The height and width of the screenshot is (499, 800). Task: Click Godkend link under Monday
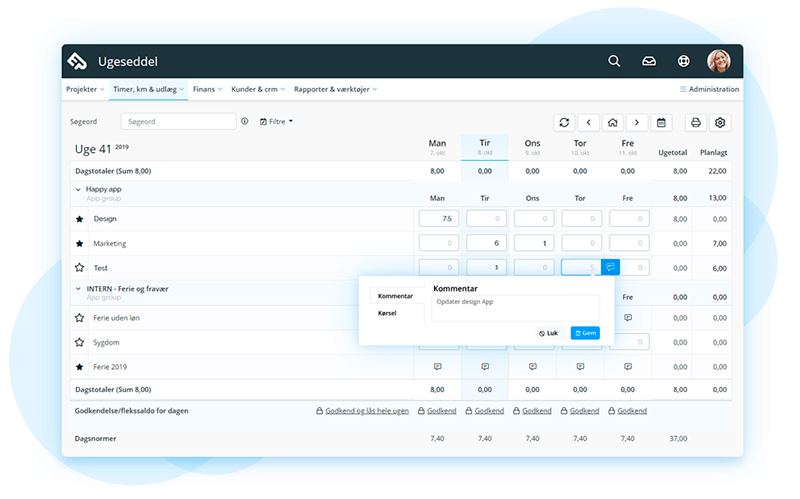(x=437, y=411)
